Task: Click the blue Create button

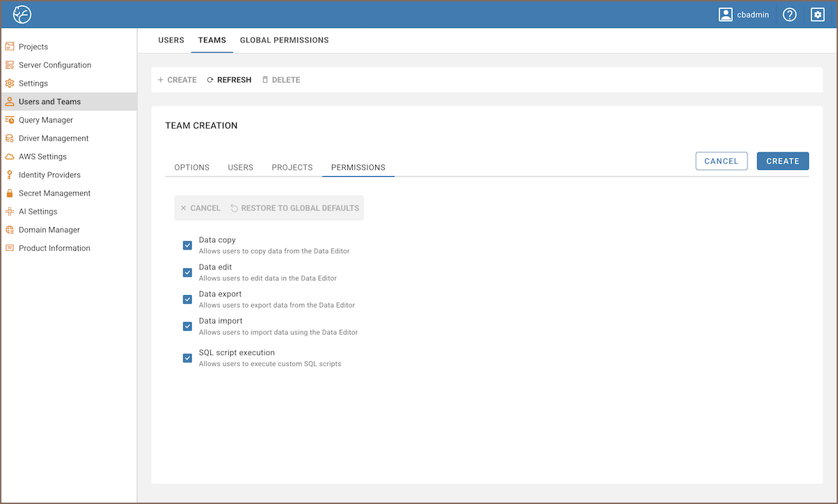Action: (782, 161)
